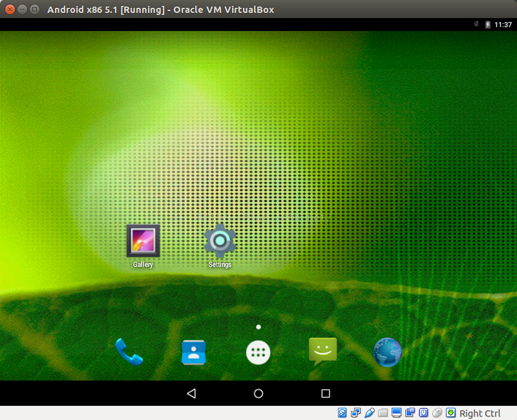Launch the Browser globe icon
517x420 pixels.
[387, 352]
